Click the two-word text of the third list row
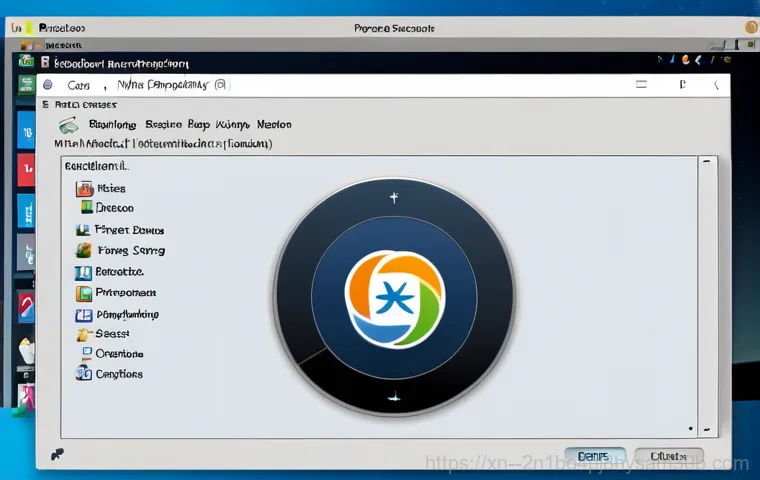The width and height of the screenshot is (760, 480). point(129,230)
